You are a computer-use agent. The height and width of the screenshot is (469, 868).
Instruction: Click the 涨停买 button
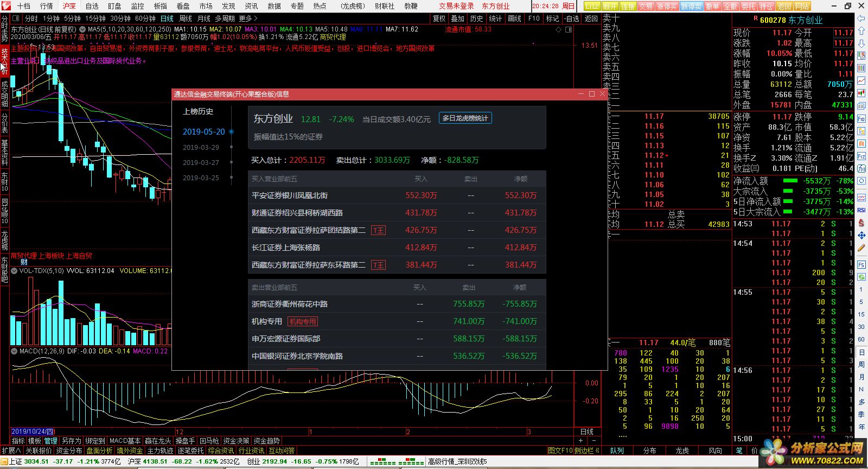pos(667,6)
